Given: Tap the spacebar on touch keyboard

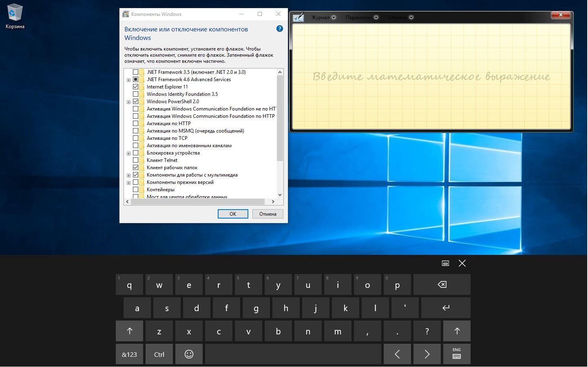Looking at the screenshot, I should [293, 354].
